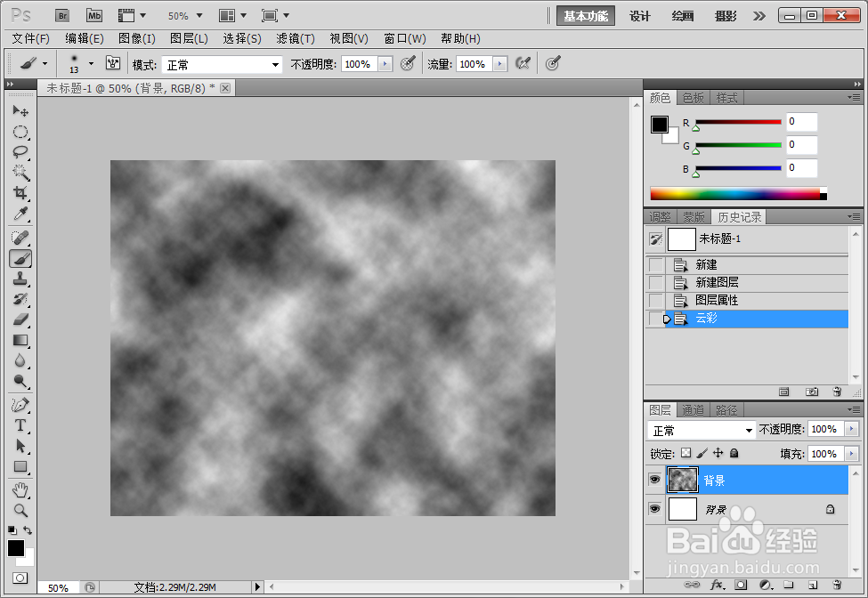Select the Move tool
868x598 pixels.
pos(20,111)
